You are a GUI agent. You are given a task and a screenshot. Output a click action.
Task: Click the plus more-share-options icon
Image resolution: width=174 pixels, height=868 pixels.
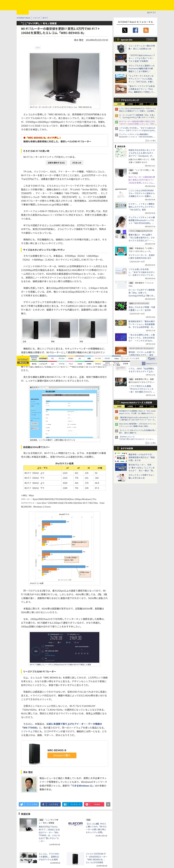pos(108,804)
